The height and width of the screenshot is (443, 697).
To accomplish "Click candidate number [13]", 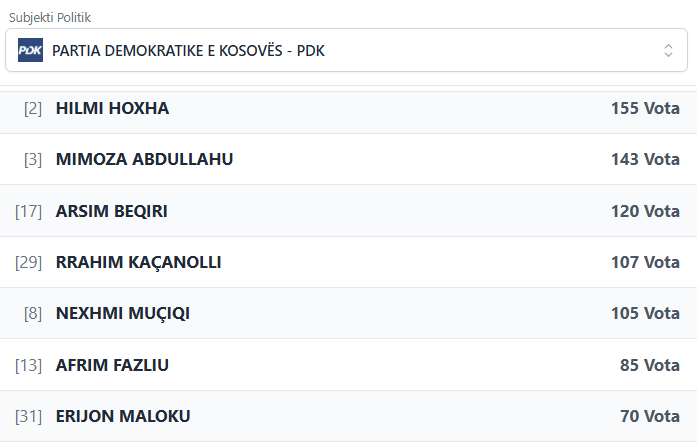I will point(28,365).
